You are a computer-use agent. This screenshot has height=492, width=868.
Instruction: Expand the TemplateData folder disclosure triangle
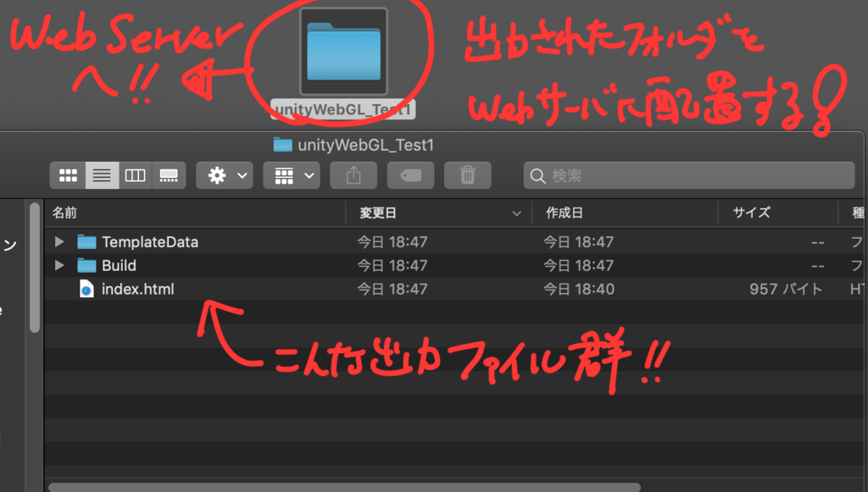59,241
